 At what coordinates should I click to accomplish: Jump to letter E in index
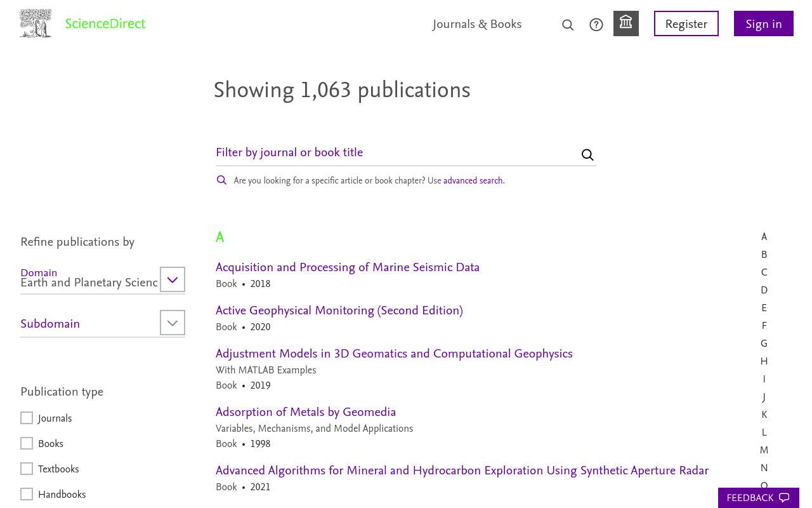pyautogui.click(x=764, y=308)
